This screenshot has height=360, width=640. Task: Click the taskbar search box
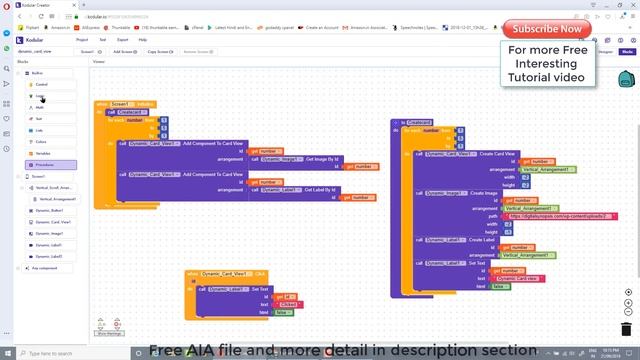(x=73, y=353)
